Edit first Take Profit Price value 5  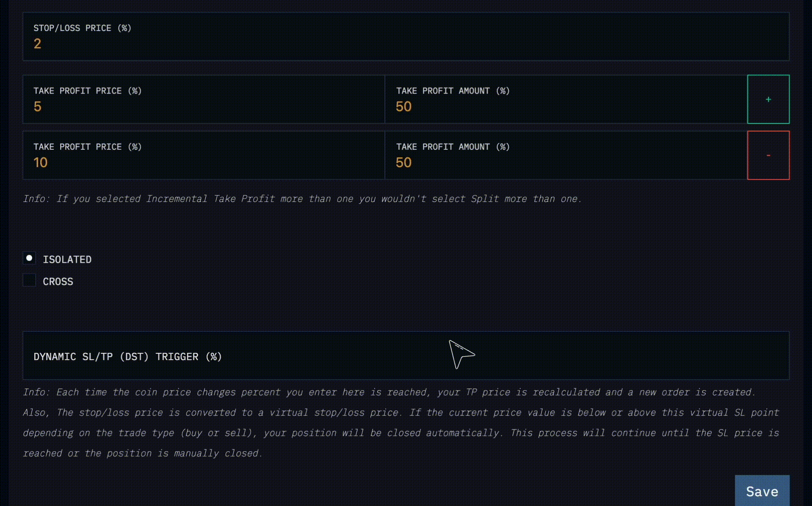click(204, 99)
